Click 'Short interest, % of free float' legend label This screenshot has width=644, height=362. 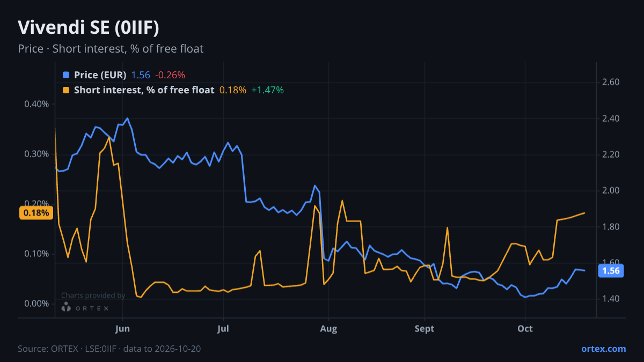[x=144, y=90]
